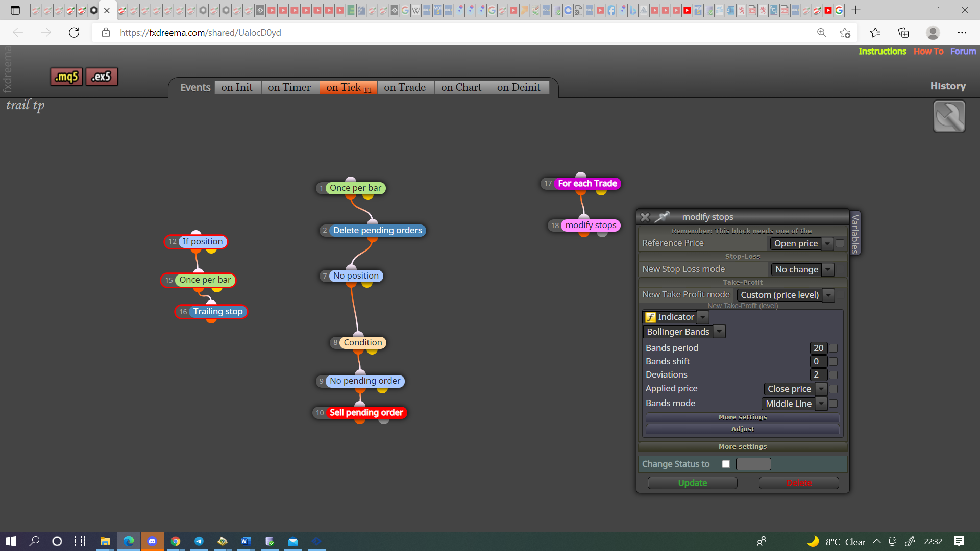Screen dimensions: 980x551
Task: Expand the Adjust section
Action: click(743, 429)
